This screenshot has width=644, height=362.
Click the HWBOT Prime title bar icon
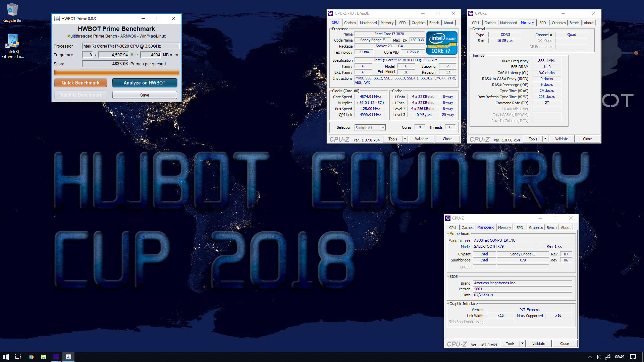57,18
